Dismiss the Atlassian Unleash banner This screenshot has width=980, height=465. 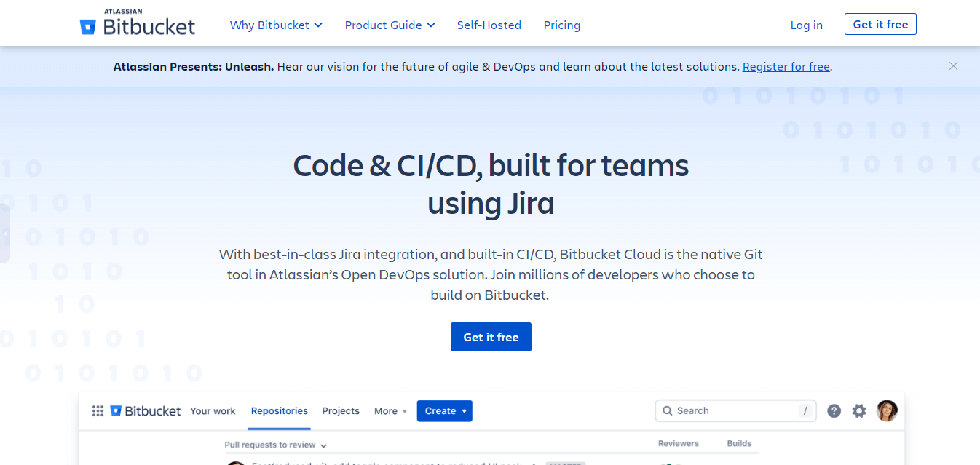(953, 65)
